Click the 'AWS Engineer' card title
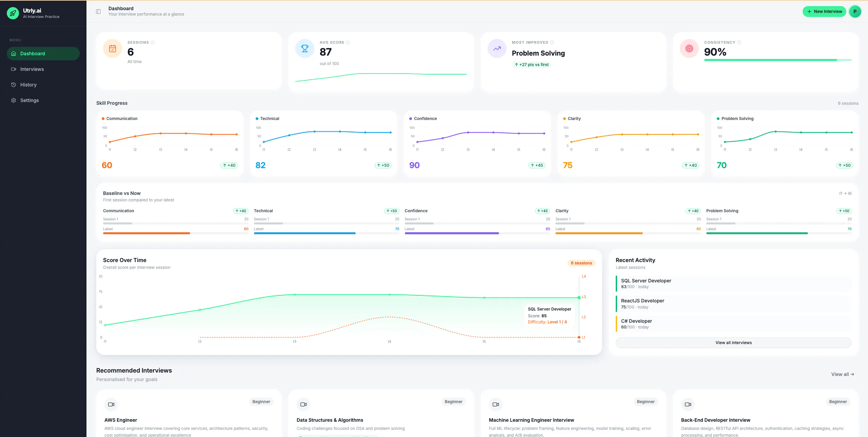 tap(121, 420)
